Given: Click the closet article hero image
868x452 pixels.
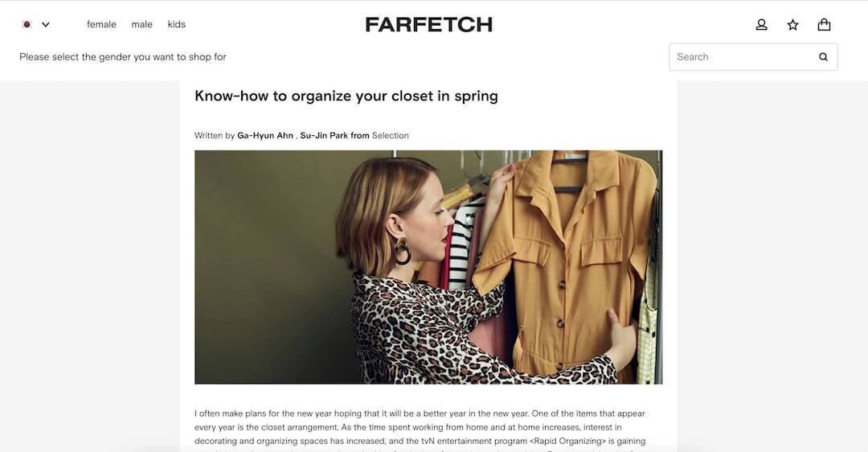Looking at the screenshot, I should click(428, 267).
